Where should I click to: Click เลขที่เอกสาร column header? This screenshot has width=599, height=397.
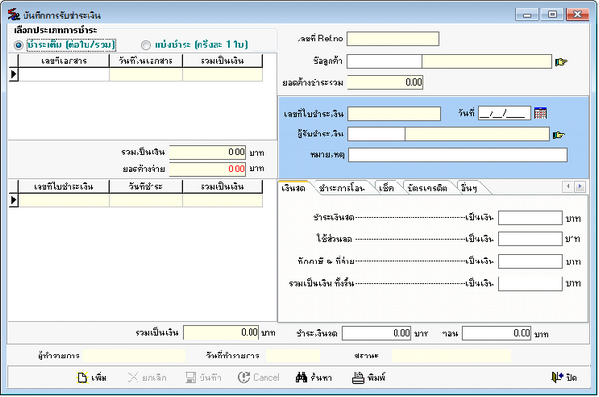click(64, 61)
